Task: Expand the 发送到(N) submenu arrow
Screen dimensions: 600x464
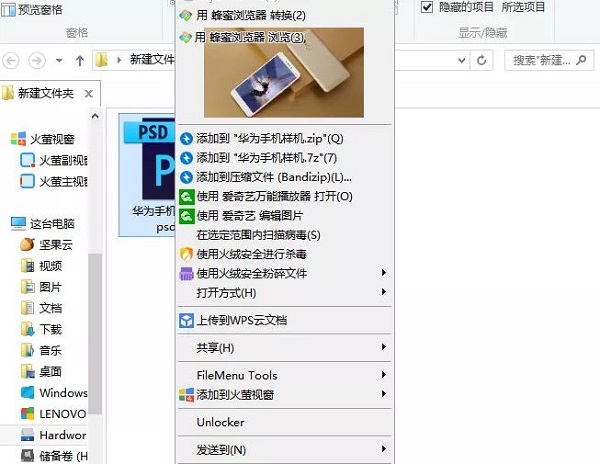Action: pyautogui.click(x=383, y=449)
